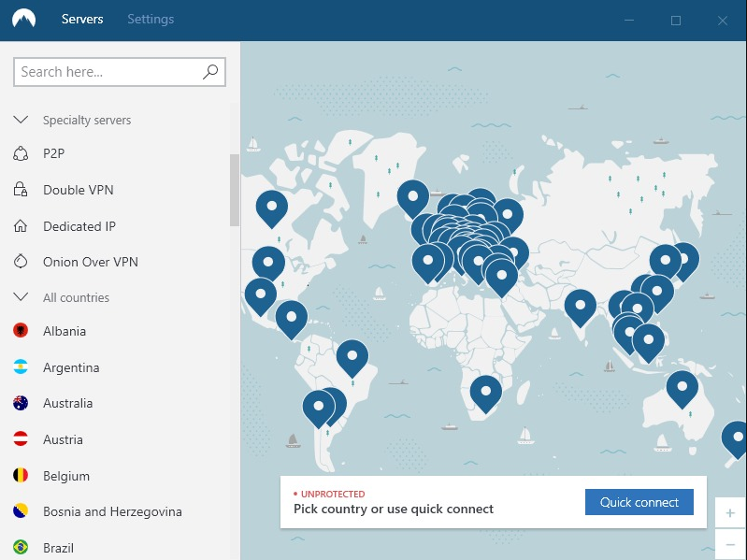
Task: Click the Double VPN label
Action: (x=79, y=190)
